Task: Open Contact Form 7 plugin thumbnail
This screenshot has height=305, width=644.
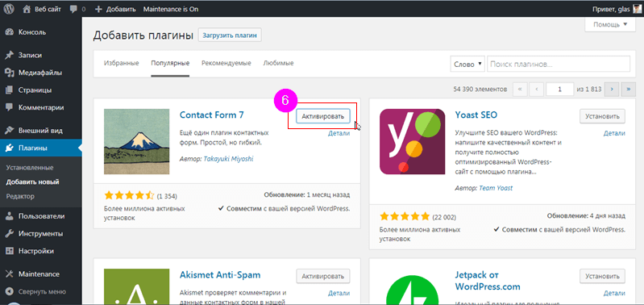Action: 137,142
